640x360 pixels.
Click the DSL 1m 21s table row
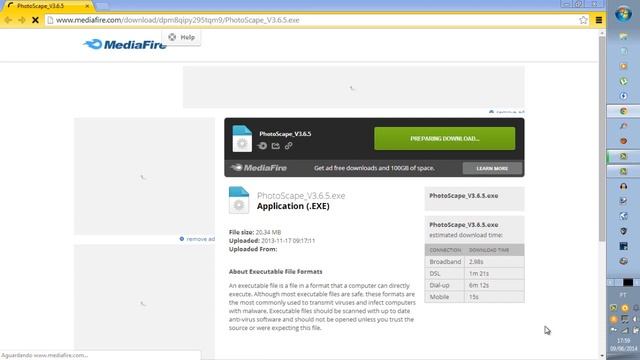(474, 273)
